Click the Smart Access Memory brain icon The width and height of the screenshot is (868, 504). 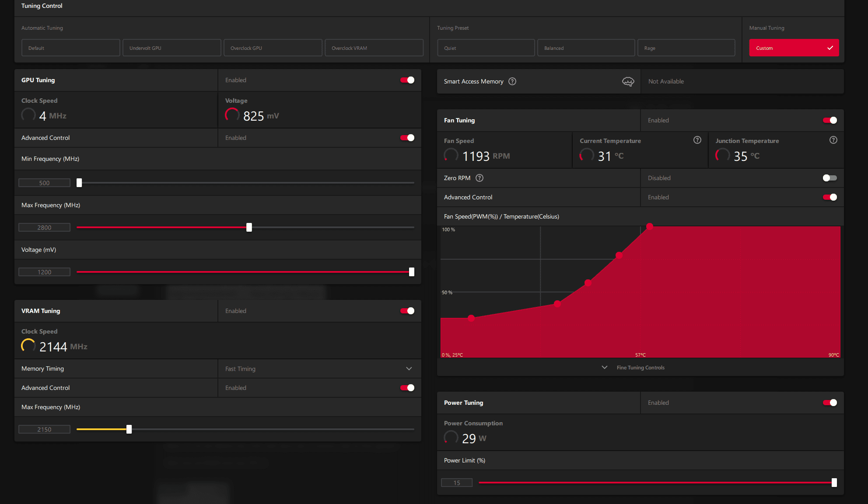pyautogui.click(x=628, y=81)
